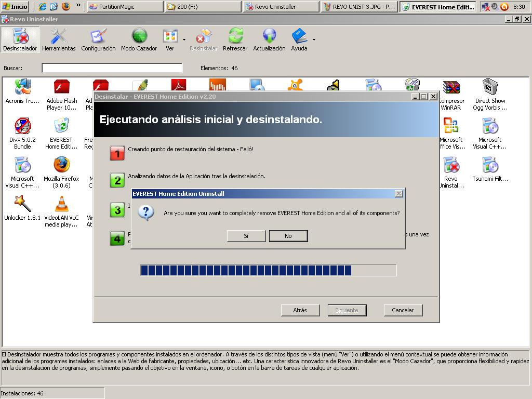Click the Siguiente button

click(347, 310)
